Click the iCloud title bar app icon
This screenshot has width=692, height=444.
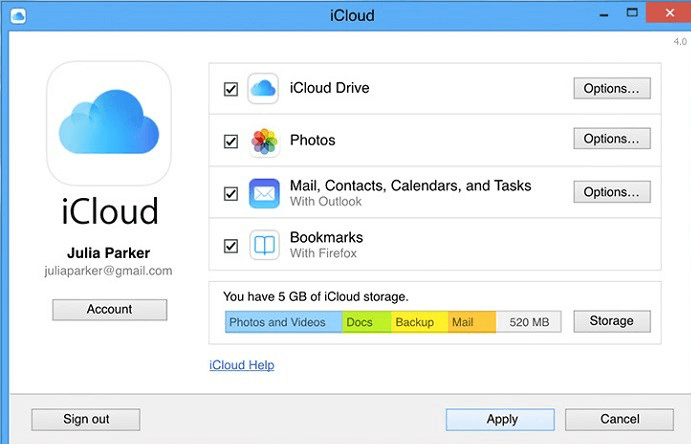18,16
